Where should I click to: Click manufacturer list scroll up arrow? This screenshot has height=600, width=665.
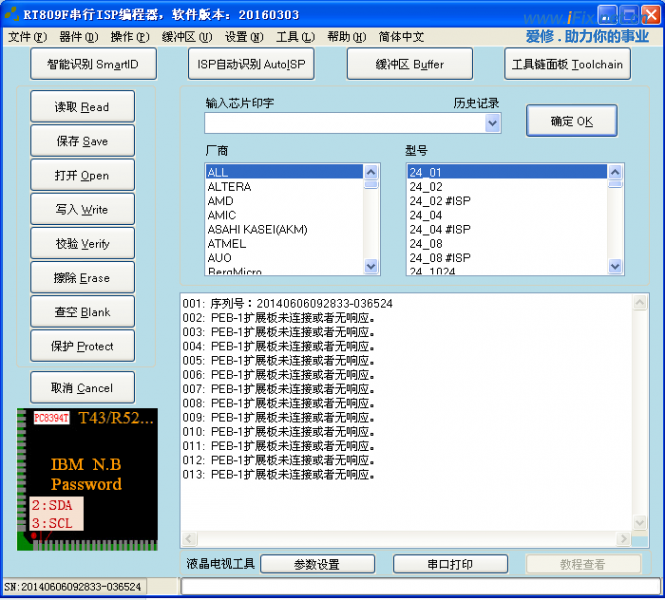(371, 172)
